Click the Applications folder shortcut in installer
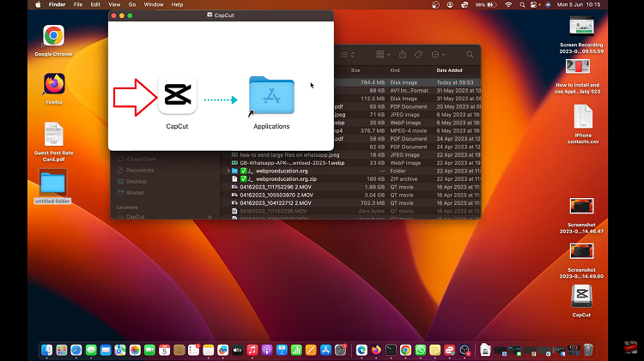This screenshot has width=644, height=361. [x=271, y=95]
